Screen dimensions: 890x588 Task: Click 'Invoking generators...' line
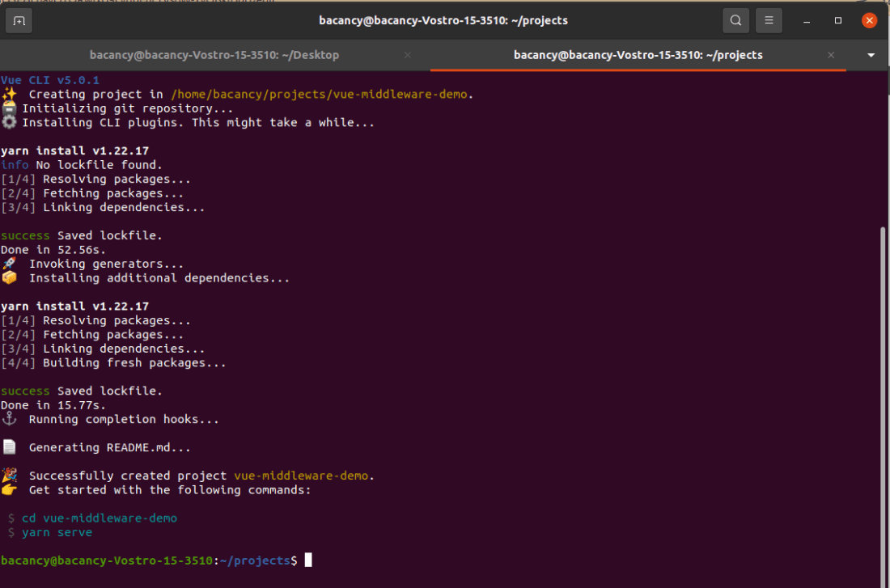92,264
